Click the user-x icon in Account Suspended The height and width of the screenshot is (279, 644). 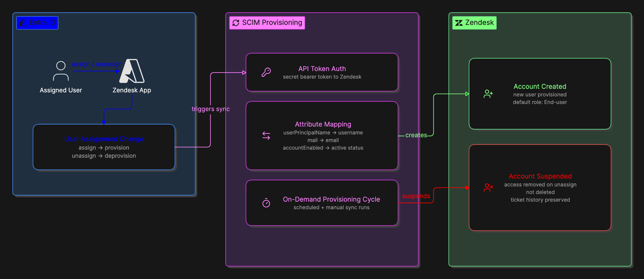click(488, 188)
